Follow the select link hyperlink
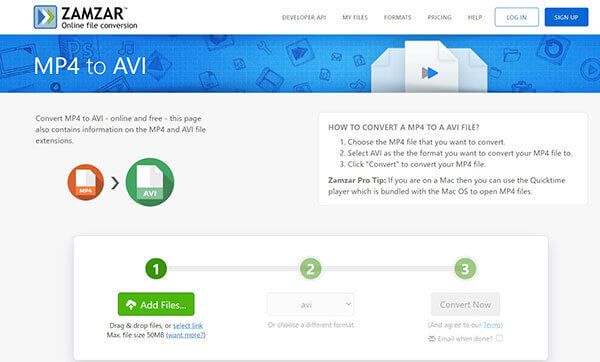600x362 pixels. point(188,326)
